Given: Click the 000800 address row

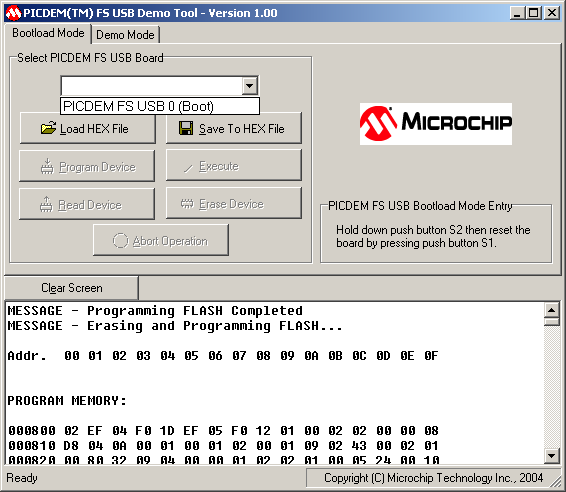Looking at the screenshot, I should click(x=223, y=431).
